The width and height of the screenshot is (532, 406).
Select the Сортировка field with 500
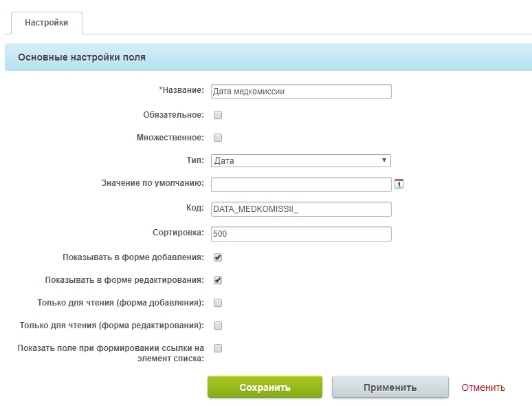[301, 234]
